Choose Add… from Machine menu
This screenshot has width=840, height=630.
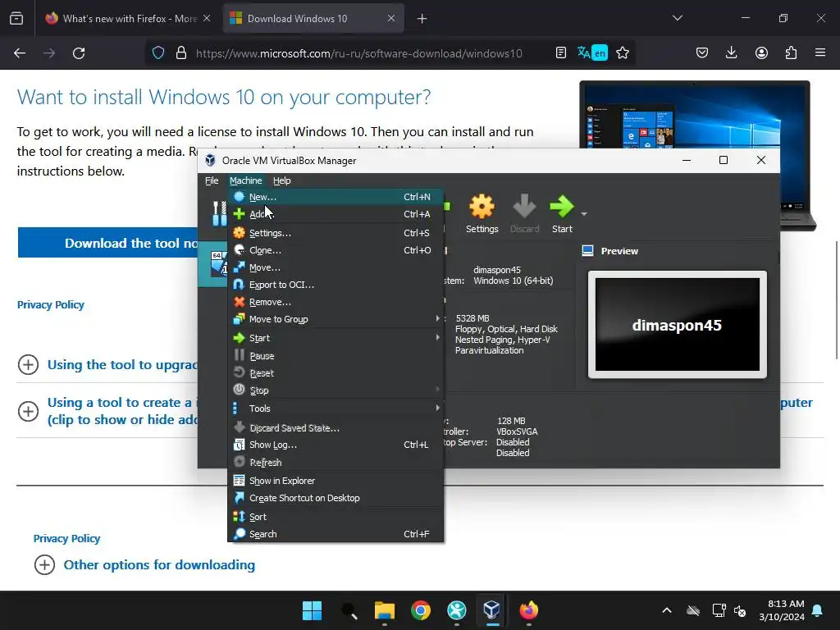click(336, 214)
